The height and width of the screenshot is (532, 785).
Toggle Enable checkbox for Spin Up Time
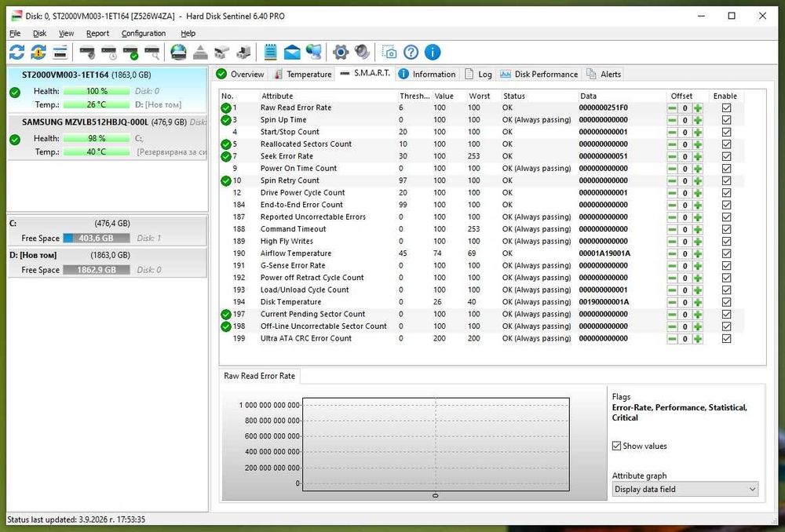click(726, 120)
